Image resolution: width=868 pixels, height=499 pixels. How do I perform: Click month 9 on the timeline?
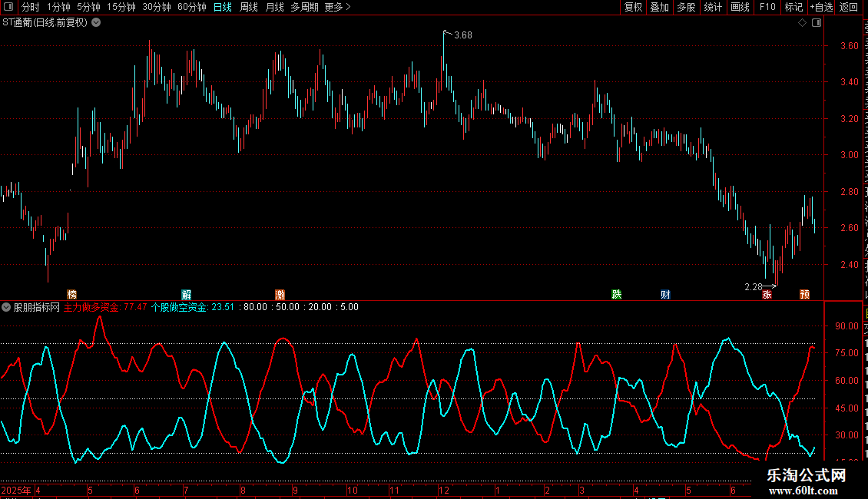(295, 490)
